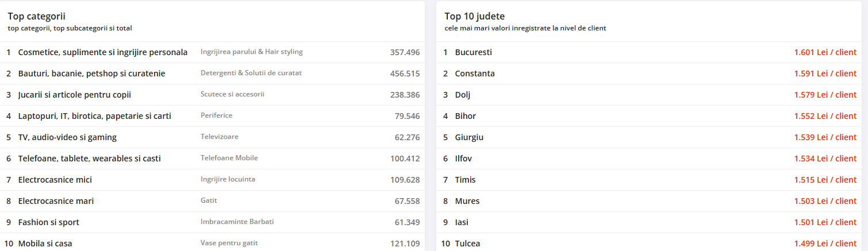Click Bucuresti in the Top 10 judete list
868x251 pixels.
coord(473,52)
